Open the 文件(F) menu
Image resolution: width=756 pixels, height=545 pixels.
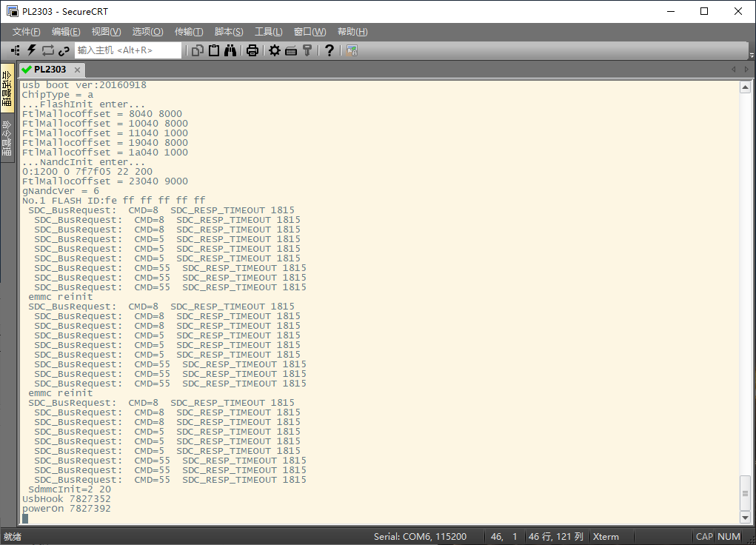pyautogui.click(x=26, y=32)
